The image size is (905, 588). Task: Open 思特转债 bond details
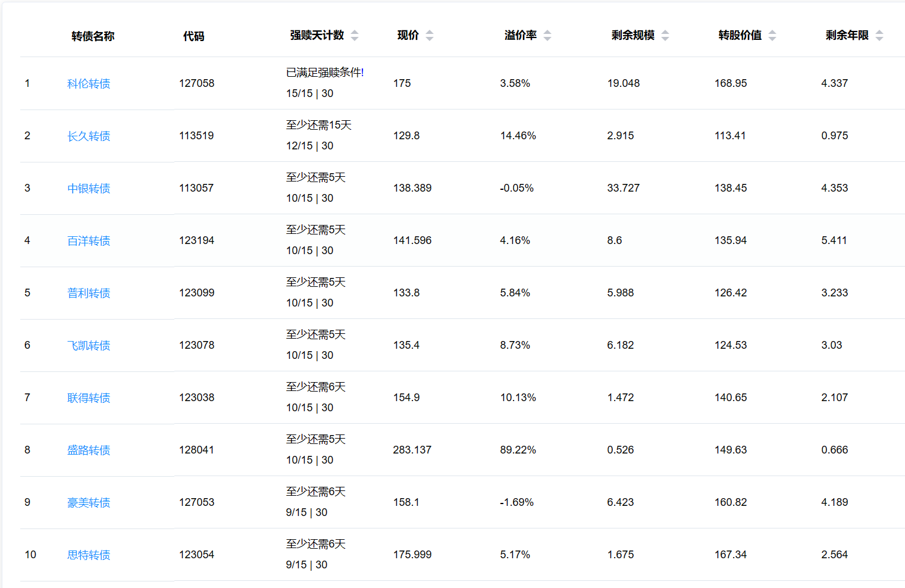point(89,555)
